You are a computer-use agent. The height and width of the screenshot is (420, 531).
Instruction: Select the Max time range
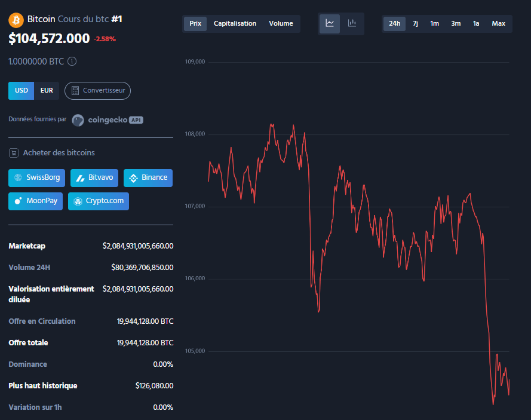point(499,23)
